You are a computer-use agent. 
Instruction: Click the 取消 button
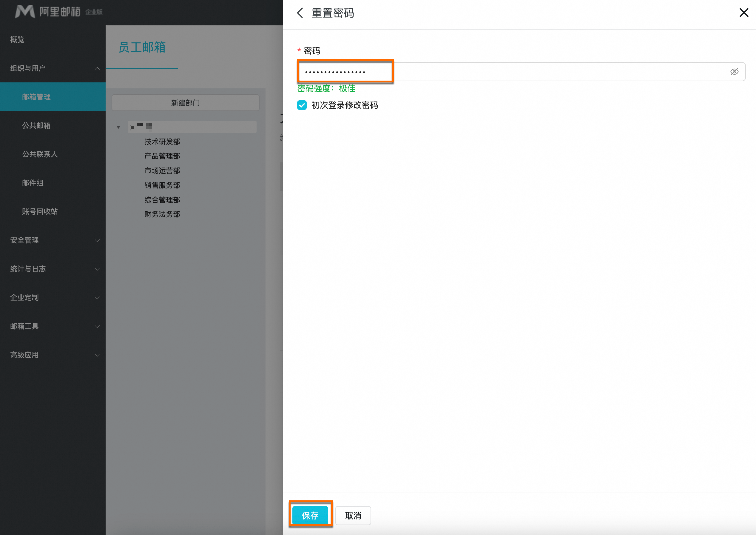click(x=353, y=515)
